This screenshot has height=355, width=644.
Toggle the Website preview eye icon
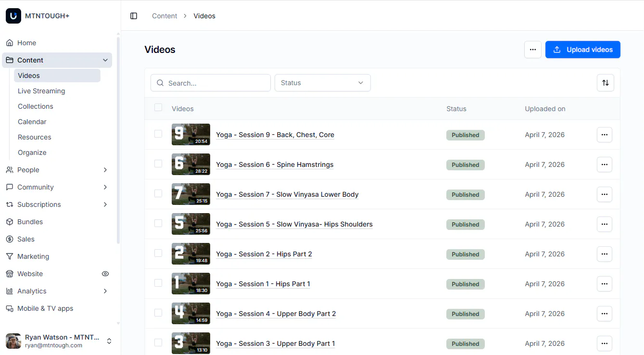105,274
